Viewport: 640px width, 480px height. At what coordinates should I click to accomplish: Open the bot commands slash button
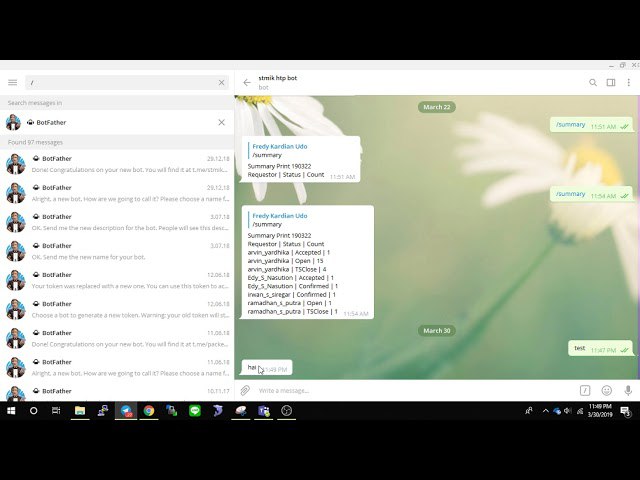(585, 391)
